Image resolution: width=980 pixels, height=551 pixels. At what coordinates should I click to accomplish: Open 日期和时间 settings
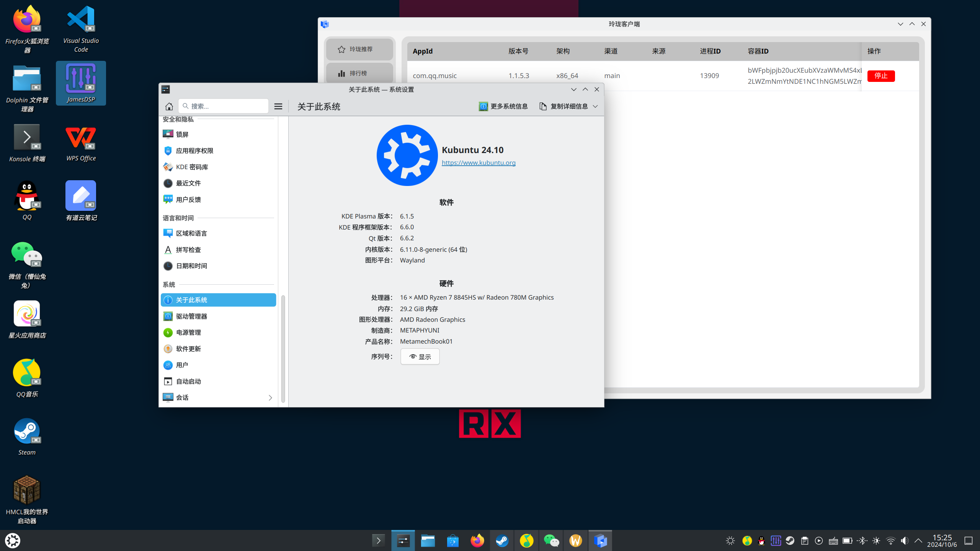[218, 266]
